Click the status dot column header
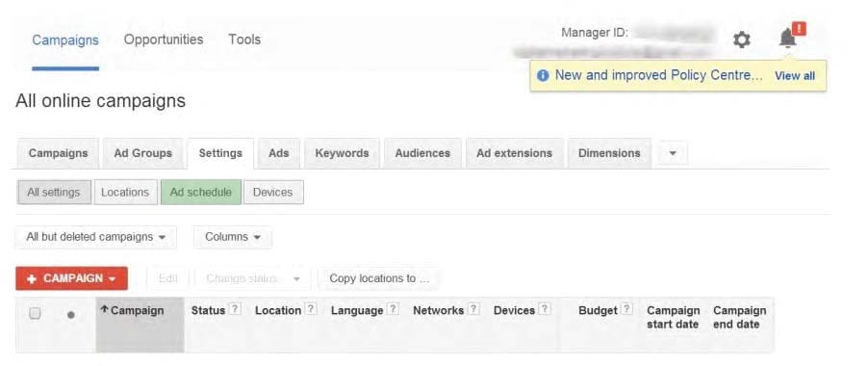 [x=71, y=315]
